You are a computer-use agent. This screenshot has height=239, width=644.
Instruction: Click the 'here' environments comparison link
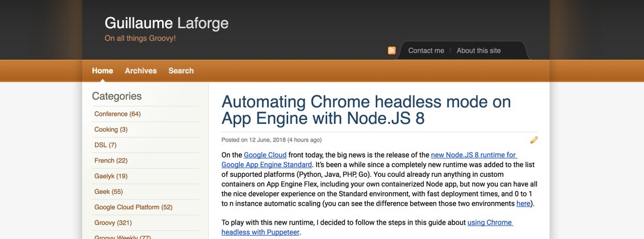tap(523, 204)
